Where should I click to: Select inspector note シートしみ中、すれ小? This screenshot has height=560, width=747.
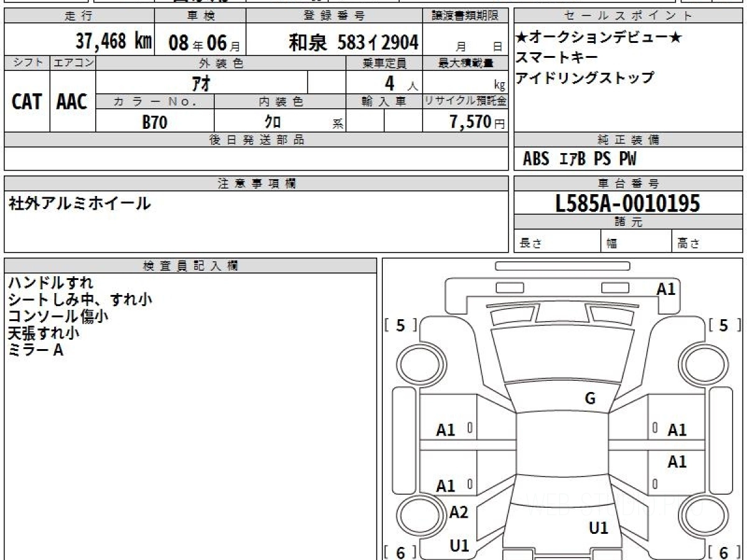(80, 300)
